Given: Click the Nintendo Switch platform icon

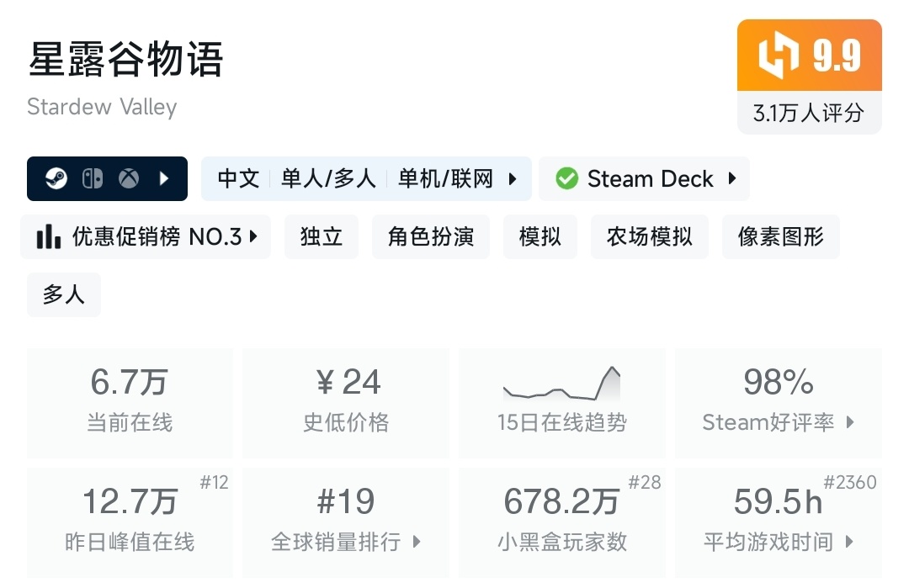Looking at the screenshot, I should (x=93, y=178).
